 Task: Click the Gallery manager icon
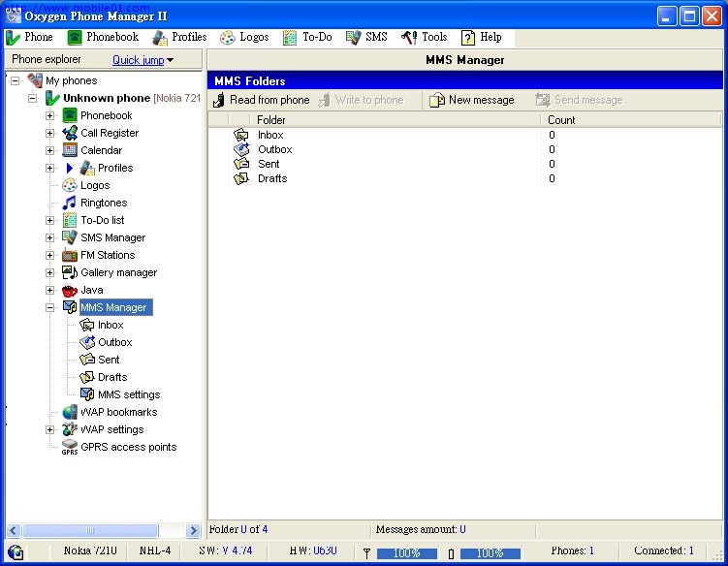coord(70,272)
